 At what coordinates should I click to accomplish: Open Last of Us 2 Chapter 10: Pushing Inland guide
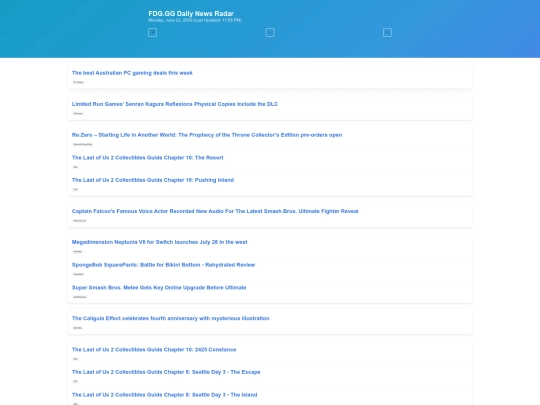pos(153,180)
